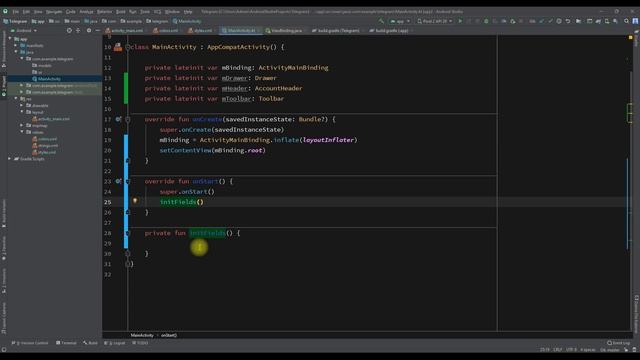640x360 pixels.
Task: Open the Project tool window side tab
Action: (x=4, y=85)
